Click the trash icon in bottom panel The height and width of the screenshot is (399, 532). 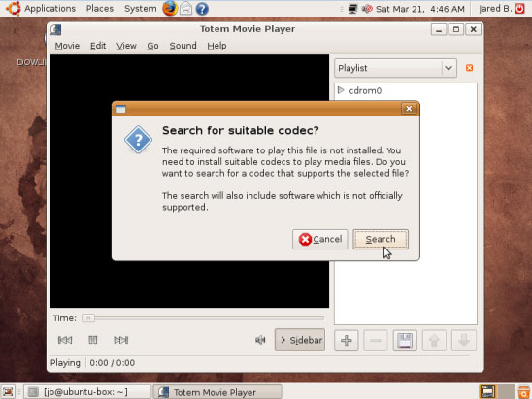[x=524, y=392]
